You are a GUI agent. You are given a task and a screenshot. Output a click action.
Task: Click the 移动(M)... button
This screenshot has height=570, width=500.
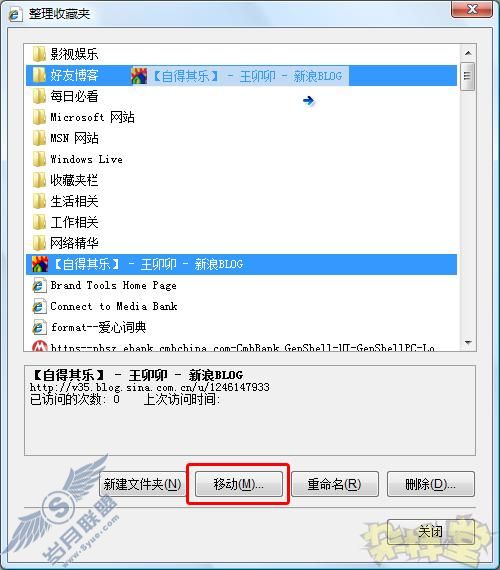click(239, 484)
